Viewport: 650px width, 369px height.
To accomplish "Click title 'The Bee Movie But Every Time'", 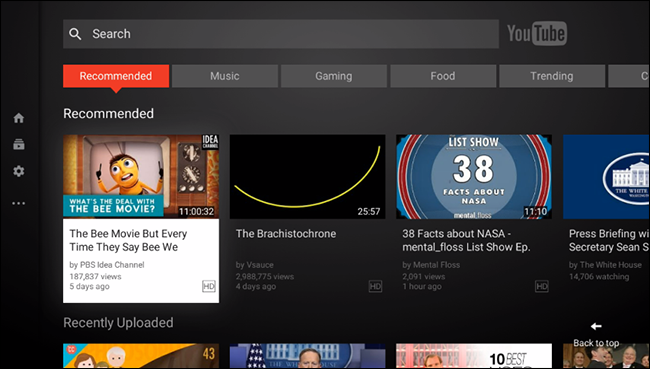I will click(128, 240).
